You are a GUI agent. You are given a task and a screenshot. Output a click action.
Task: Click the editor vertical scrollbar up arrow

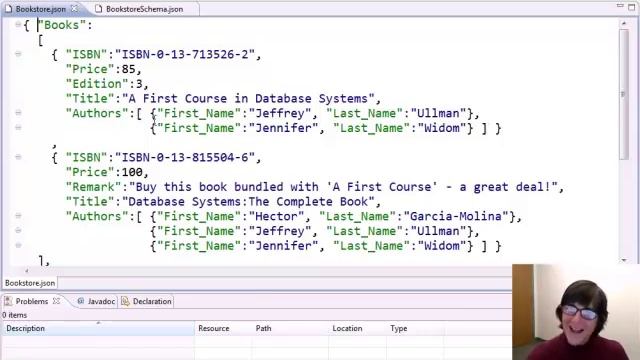[624, 24]
